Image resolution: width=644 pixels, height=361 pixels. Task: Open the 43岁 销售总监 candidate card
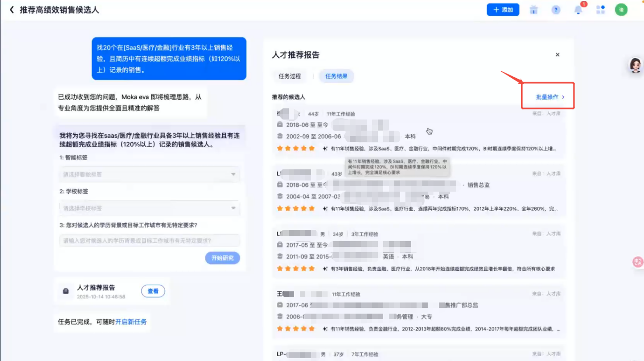pyautogui.click(x=419, y=192)
